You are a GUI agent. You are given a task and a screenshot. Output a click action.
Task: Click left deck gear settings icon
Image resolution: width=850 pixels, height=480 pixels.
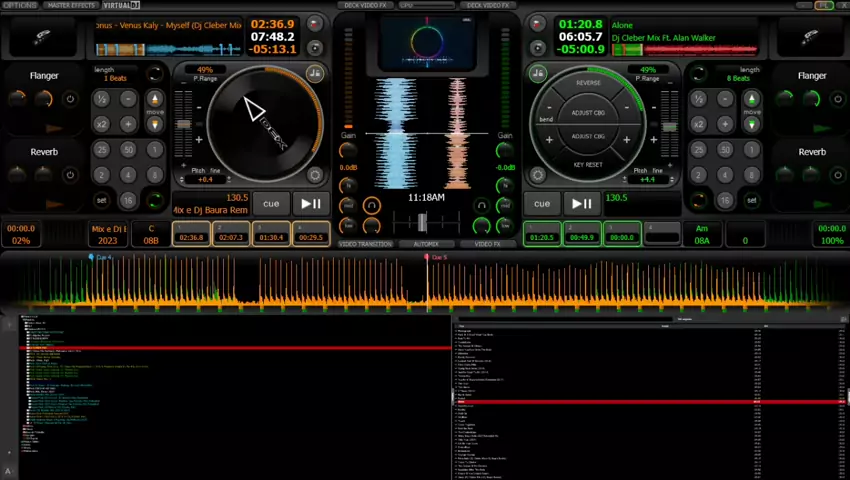(x=315, y=175)
